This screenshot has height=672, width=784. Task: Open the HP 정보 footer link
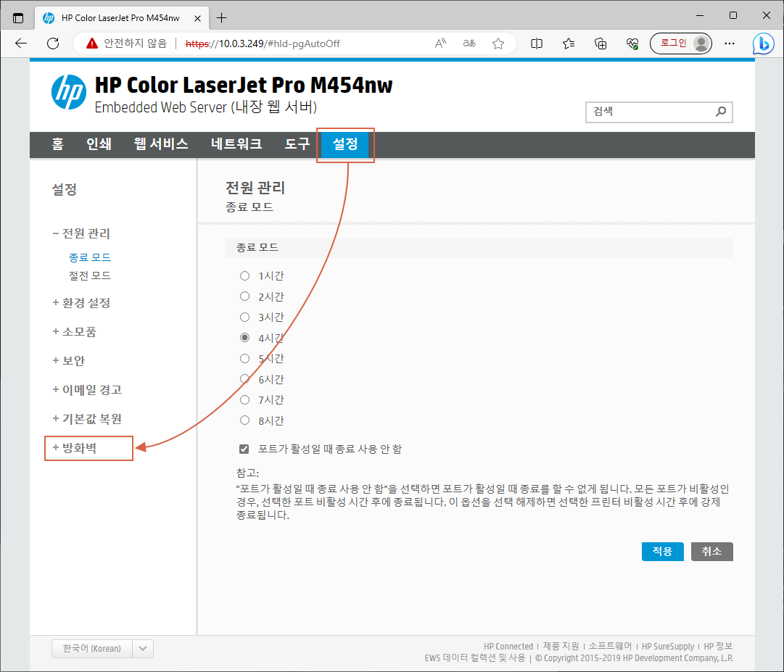719,647
